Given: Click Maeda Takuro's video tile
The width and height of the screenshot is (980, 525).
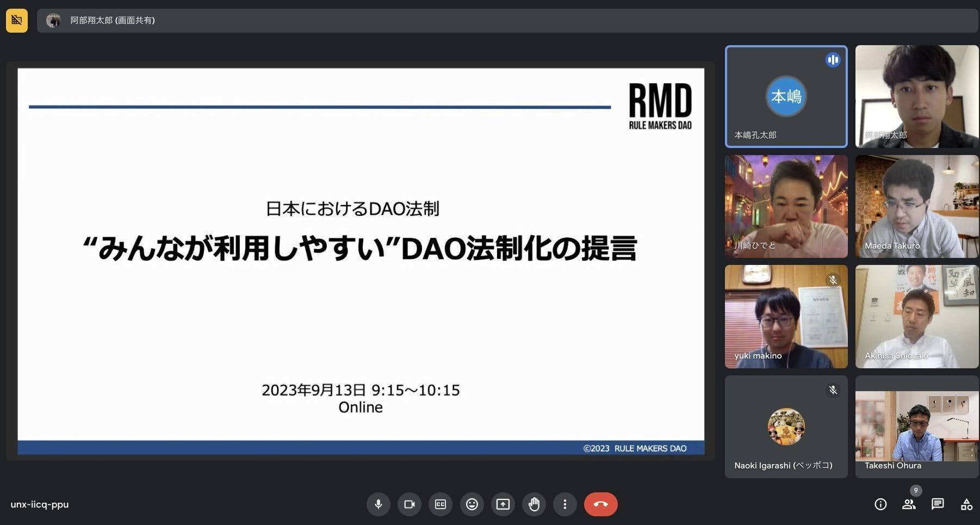Looking at the screenshot, I should click(x=916, y=206).
